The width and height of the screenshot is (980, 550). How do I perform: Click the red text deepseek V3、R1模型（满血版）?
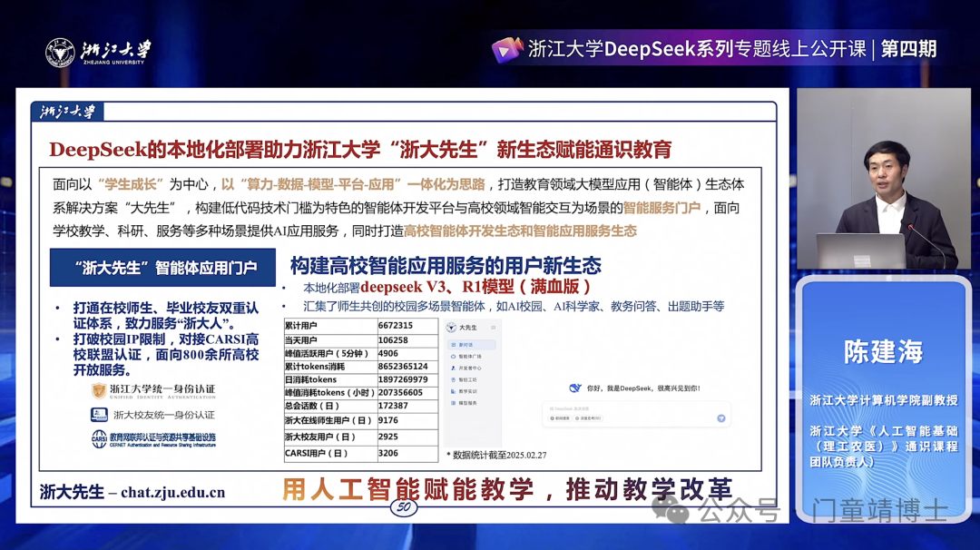(x=475, y=287)
